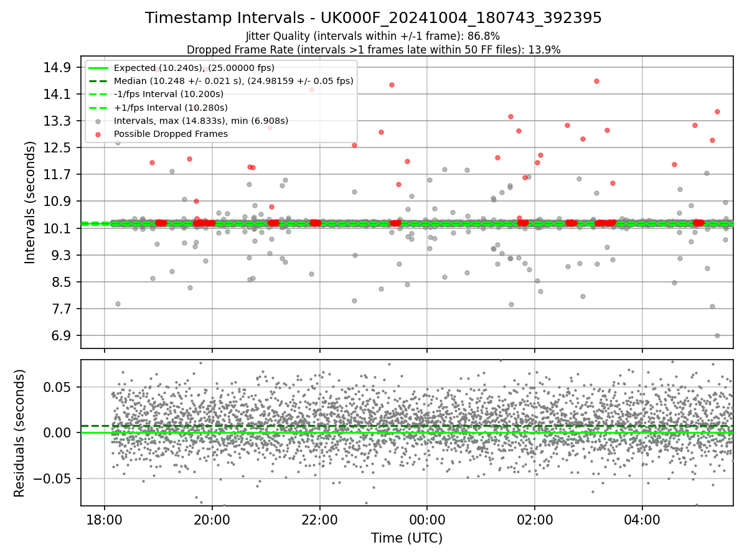Click the y-axis label "Intervals (seconds)"
Image resolution: width=747 pixels, height=560 pixels.
(31, 202)
